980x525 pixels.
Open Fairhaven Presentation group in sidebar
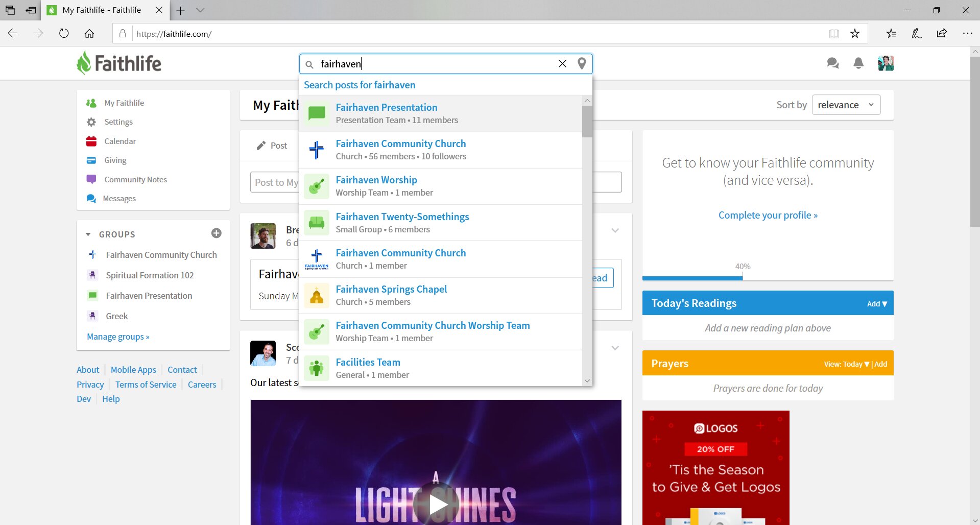tap(149, 296)
